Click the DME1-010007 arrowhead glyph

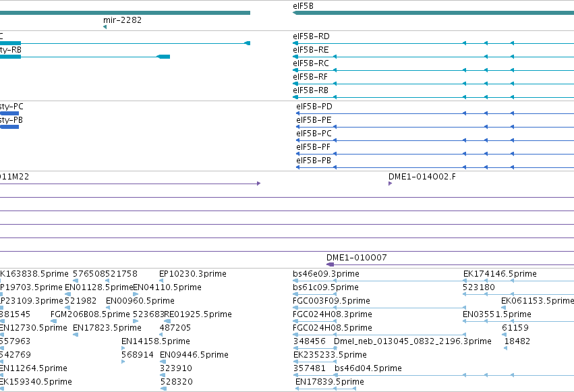331,264
